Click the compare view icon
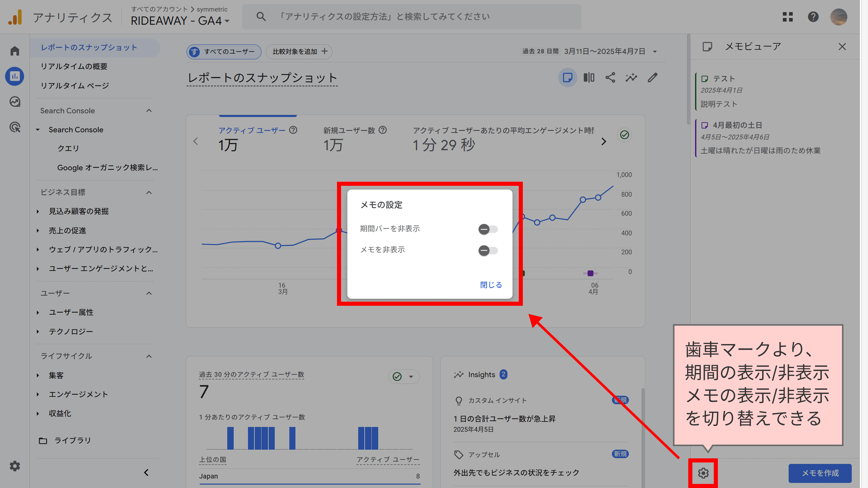The width and height of the screenshot is (868, 488). (589, 78)
